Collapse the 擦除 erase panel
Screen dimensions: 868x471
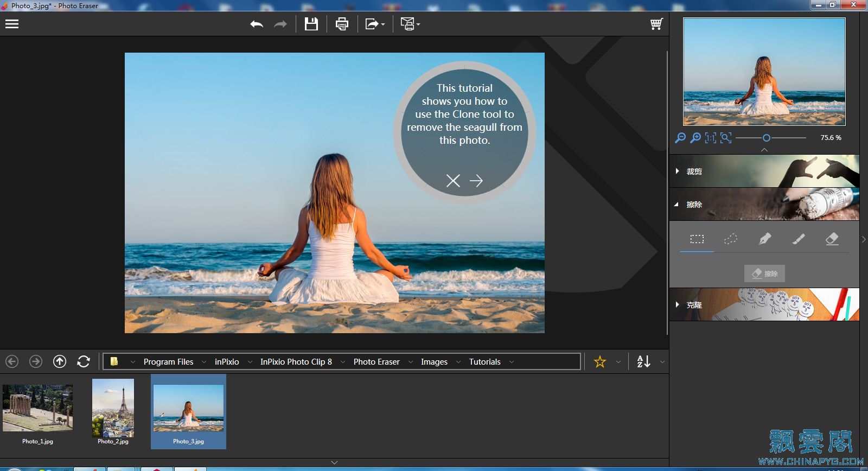(764, 204)
